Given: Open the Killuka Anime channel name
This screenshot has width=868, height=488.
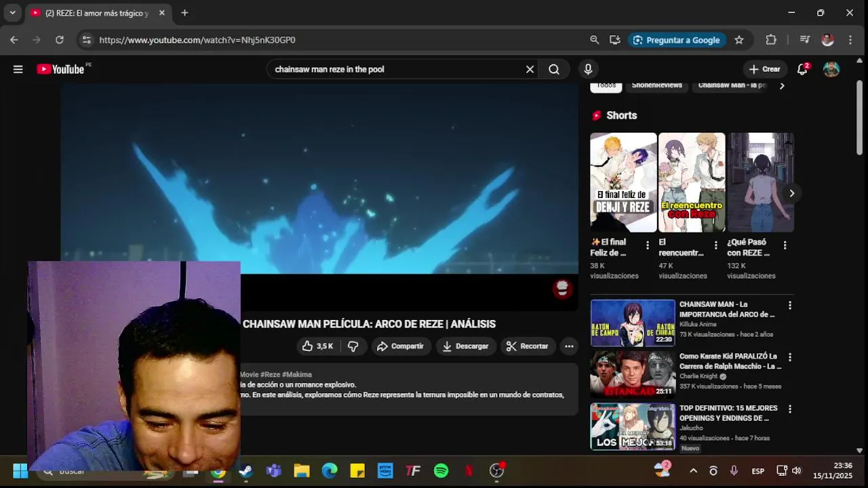Looking at the screenshot, I should [698, 325].
